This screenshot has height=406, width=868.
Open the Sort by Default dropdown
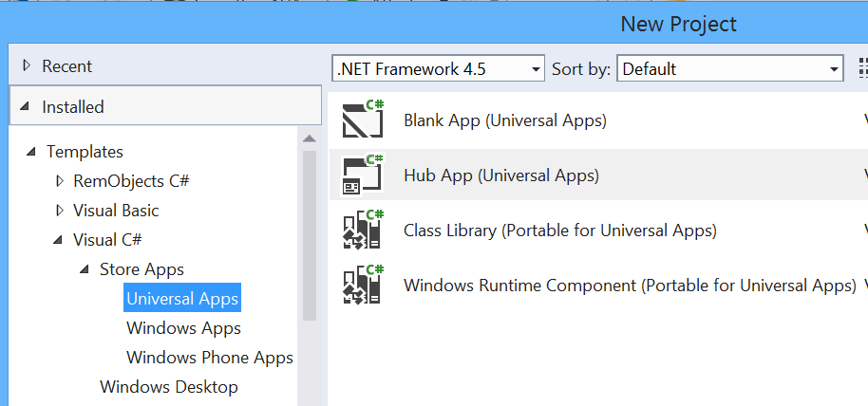pos(729,68)
